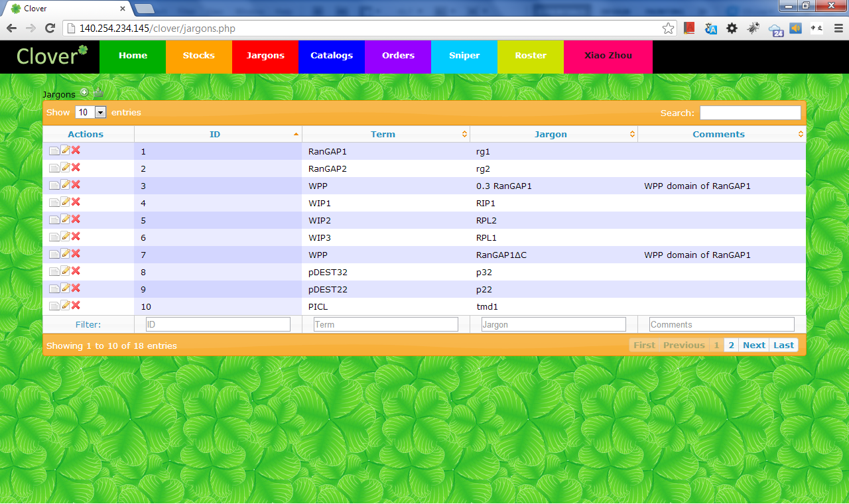Screen dimensions: 849x504
Task: Click the Search input field
Action: (x=750, y=112)
